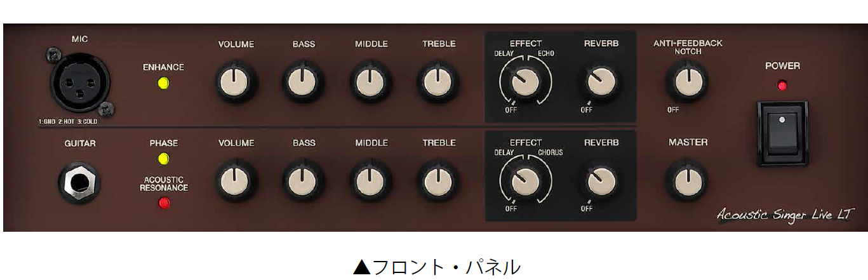Click the mic channel VOLUME knob
Viewport: 868px width, 280px height.
(236, 83)
